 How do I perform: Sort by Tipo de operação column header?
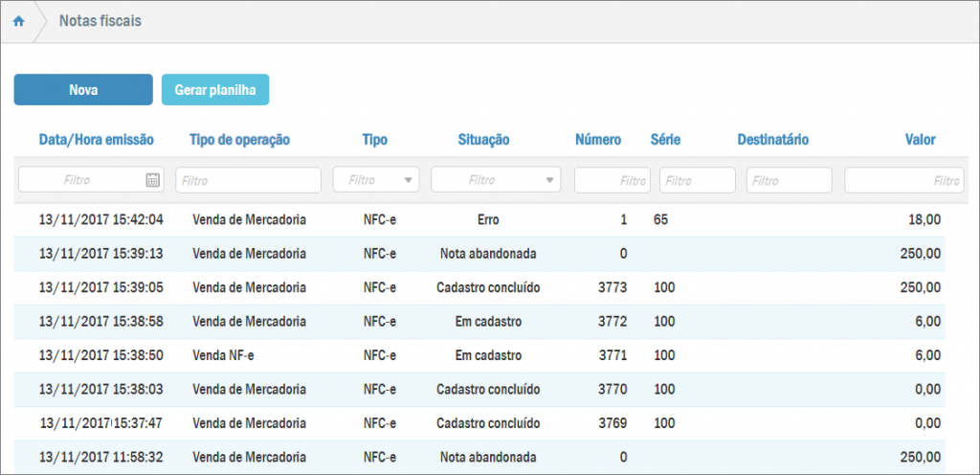[239, 140]
